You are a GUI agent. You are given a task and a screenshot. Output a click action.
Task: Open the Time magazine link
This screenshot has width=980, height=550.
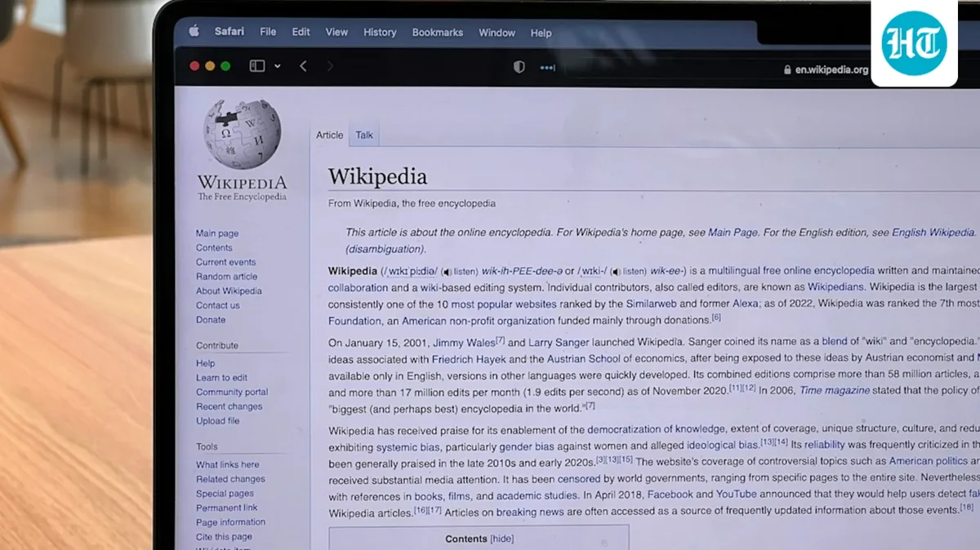pos(834,391)
